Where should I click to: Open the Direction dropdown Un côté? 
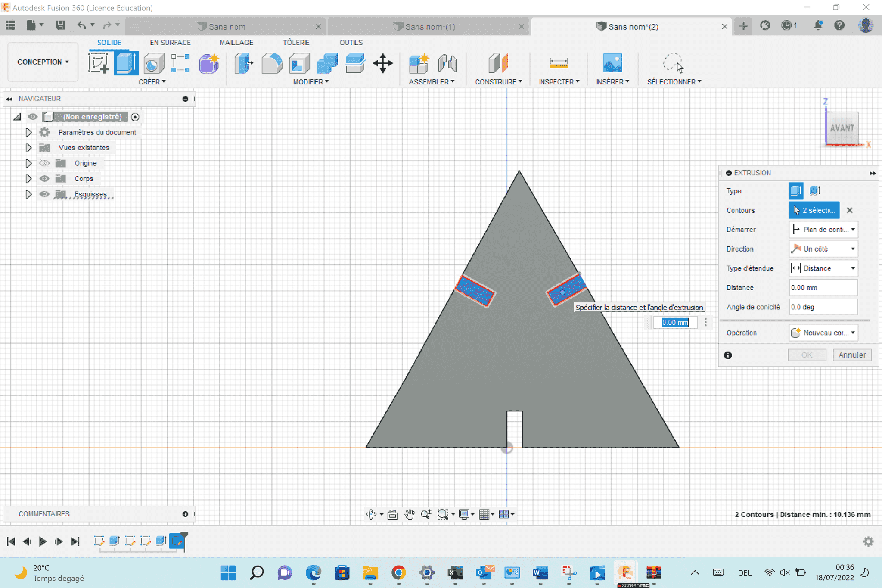[823, 249]
